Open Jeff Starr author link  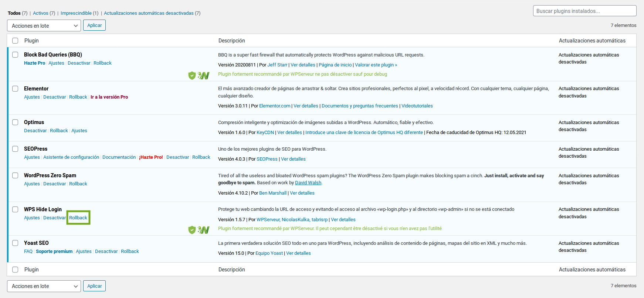[x=277, y=65]
